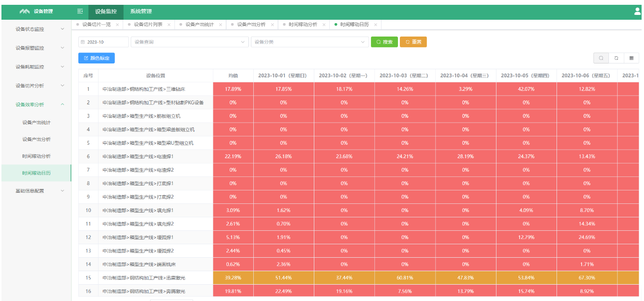Viewport: 644px width, 301px height.
Task: Expand the 基础信息配置 sidebar menu
Action: coord(36,191)
